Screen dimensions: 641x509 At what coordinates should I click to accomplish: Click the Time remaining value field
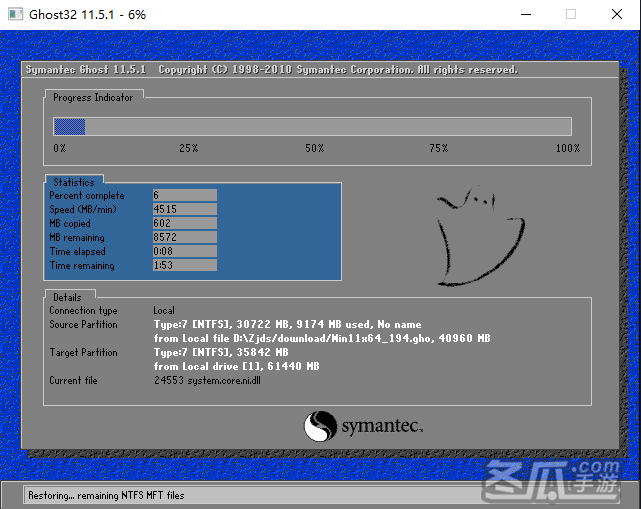click(184, 266)
